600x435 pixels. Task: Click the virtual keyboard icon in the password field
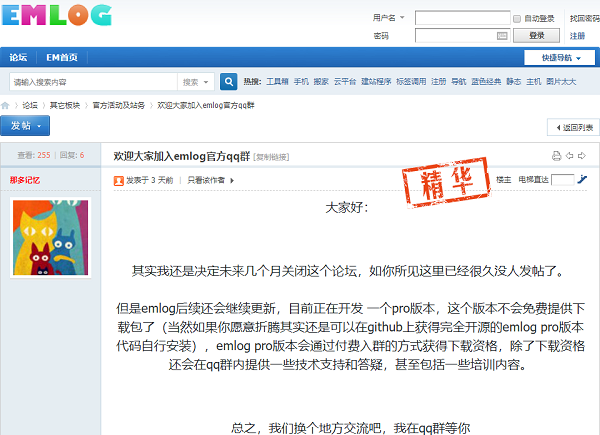point(502,36)
